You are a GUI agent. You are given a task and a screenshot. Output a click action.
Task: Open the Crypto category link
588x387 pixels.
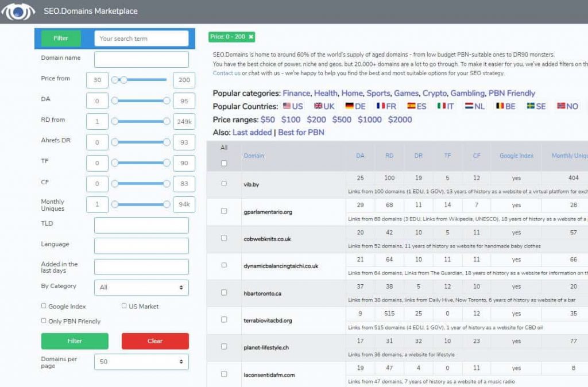[435, 93]
